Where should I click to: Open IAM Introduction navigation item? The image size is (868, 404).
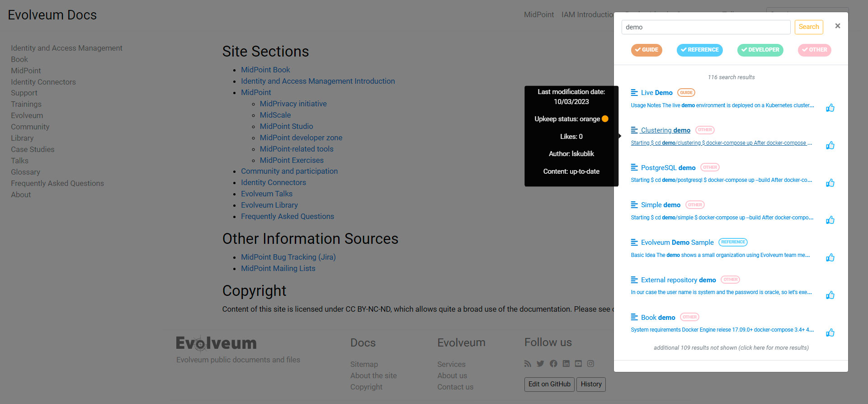[587, 14]
